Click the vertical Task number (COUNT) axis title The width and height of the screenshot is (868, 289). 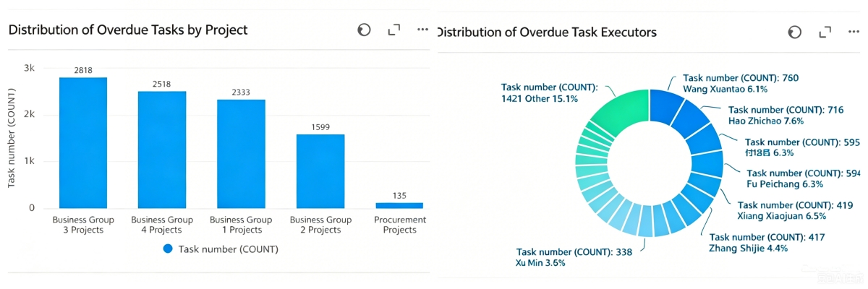[x=12, y=137]
